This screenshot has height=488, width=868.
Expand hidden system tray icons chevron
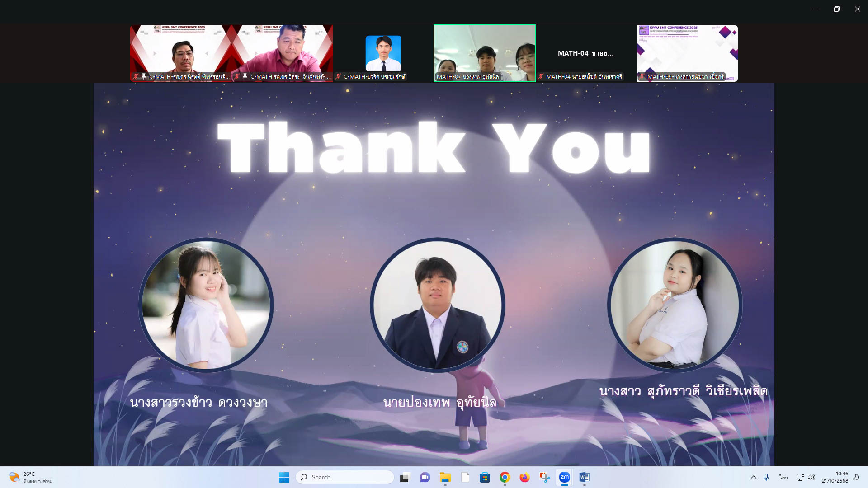tap(753, 477)
